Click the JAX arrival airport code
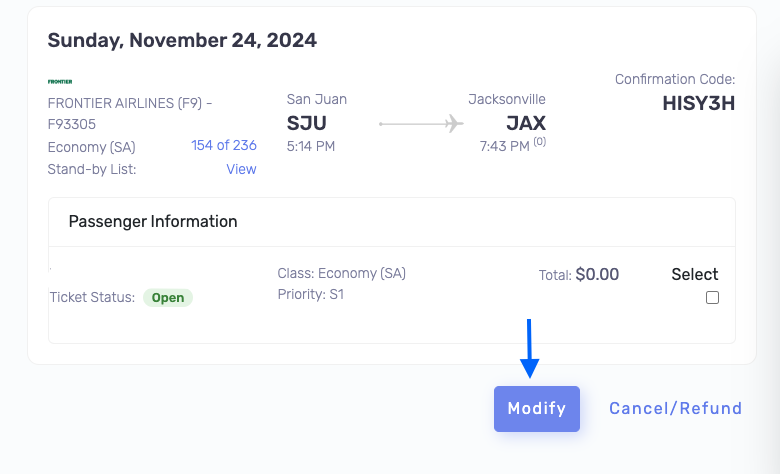This screenshot has width=780, height=474. 526,123
